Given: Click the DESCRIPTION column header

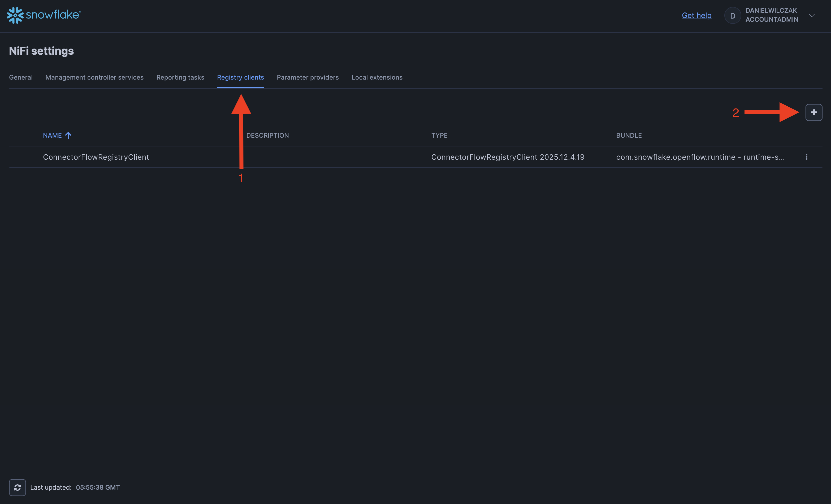Looking at the screenshot, I should (x=267, y=135).
